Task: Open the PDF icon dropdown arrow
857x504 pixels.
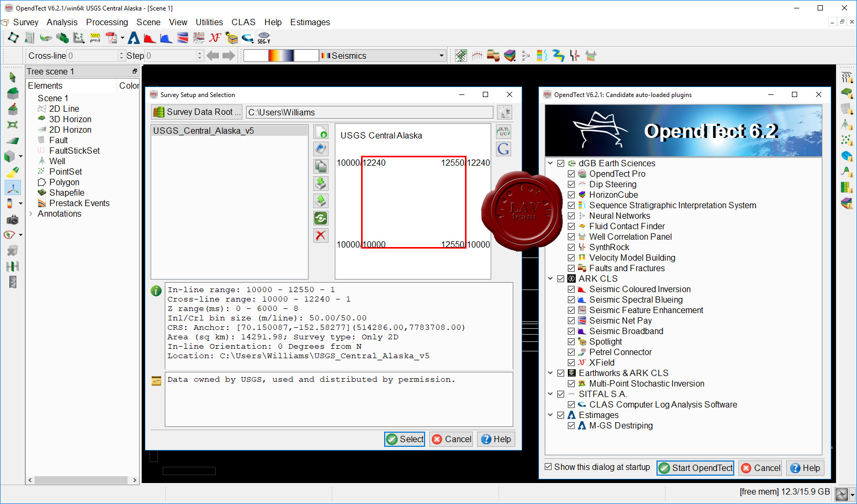Action: click(122, 38)
